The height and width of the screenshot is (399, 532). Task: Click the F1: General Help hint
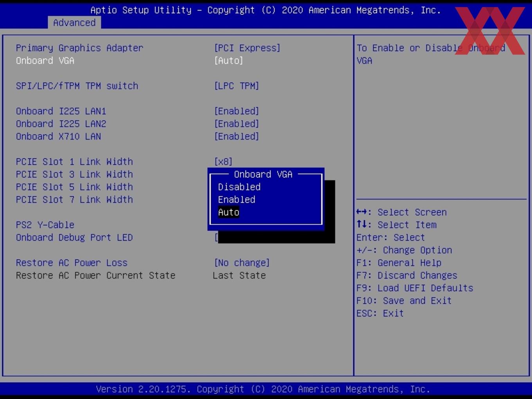[x=399, y=263]
